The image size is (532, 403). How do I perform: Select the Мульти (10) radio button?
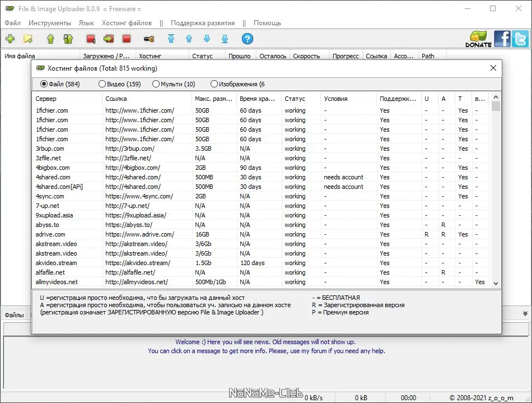(156, 84)
